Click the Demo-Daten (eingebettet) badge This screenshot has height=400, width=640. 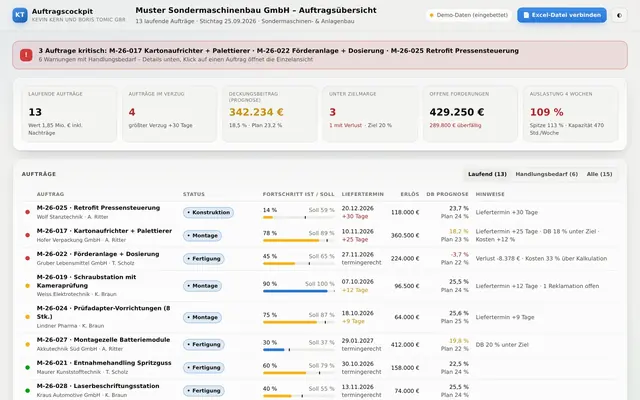click(x=469, y=15)
